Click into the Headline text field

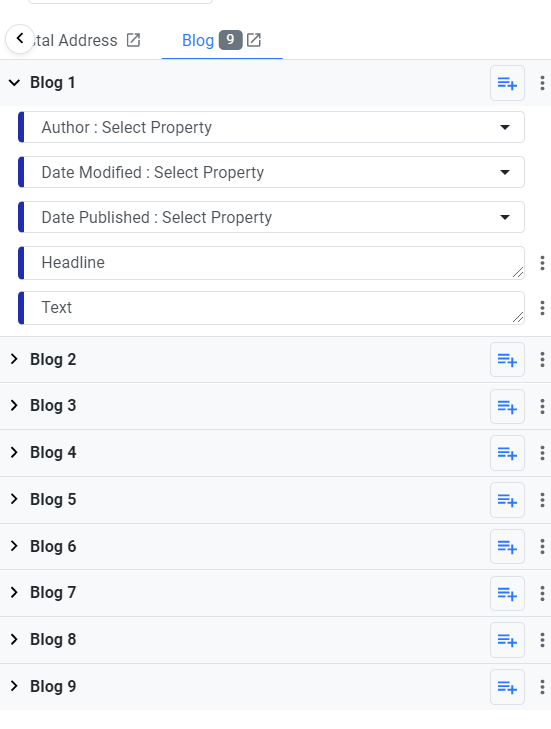pos(274,263)
